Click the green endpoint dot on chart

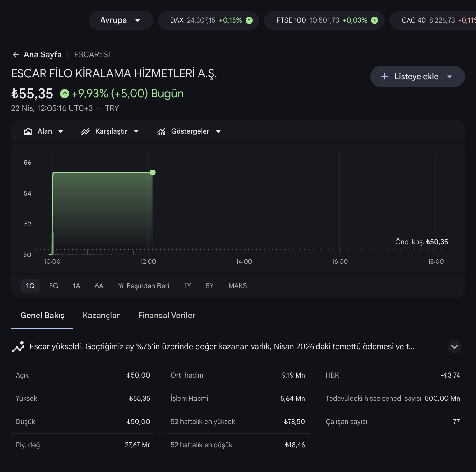click(x=153, y=172)
